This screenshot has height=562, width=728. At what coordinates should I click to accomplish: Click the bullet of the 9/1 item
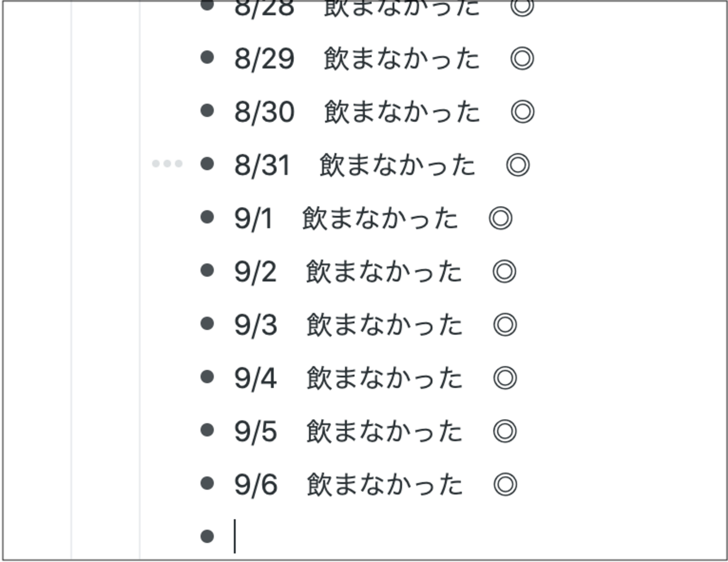(x=207, y=217)
